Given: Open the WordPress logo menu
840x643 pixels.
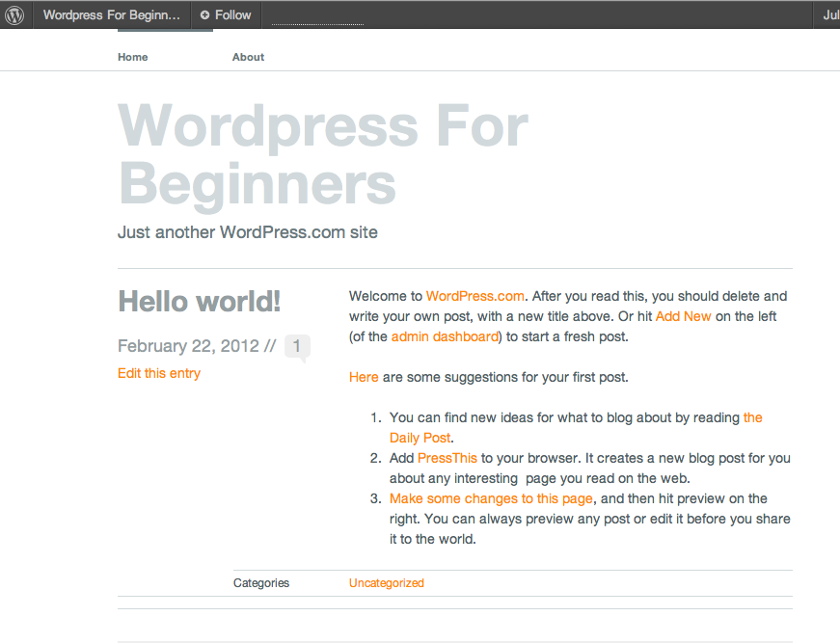Looking at the screenshot, I should click(15, 14).
